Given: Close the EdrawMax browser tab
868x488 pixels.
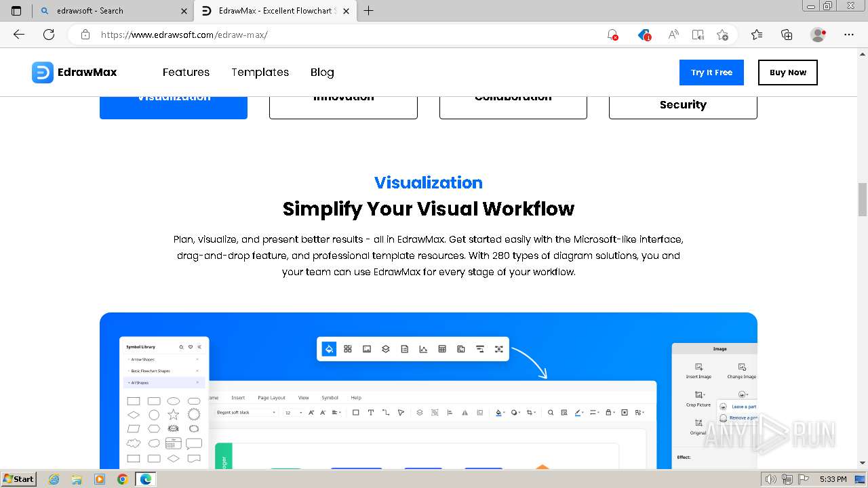Looking at the screenshot, I should pyautogui.click(x=346, y=11).
